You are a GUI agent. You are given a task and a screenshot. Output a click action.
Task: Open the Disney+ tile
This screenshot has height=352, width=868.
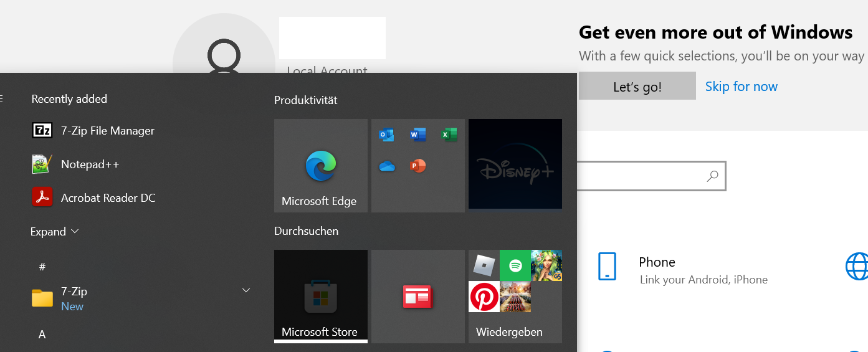click(515, 164)
